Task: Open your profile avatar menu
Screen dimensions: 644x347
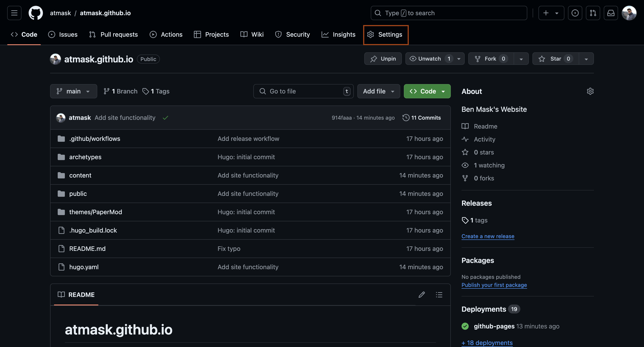Action: point(629,13)
